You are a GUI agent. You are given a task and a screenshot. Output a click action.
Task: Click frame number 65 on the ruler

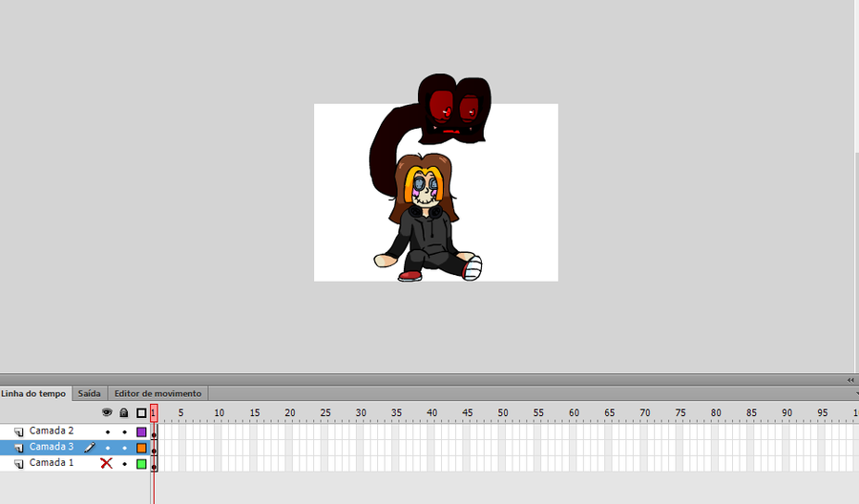(x=609, y=413)
